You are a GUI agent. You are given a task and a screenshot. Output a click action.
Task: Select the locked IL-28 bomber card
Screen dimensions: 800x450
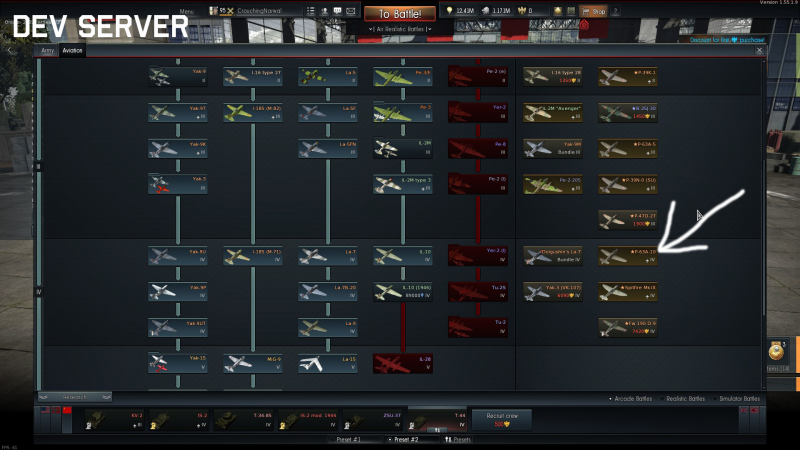click(403, 363)
